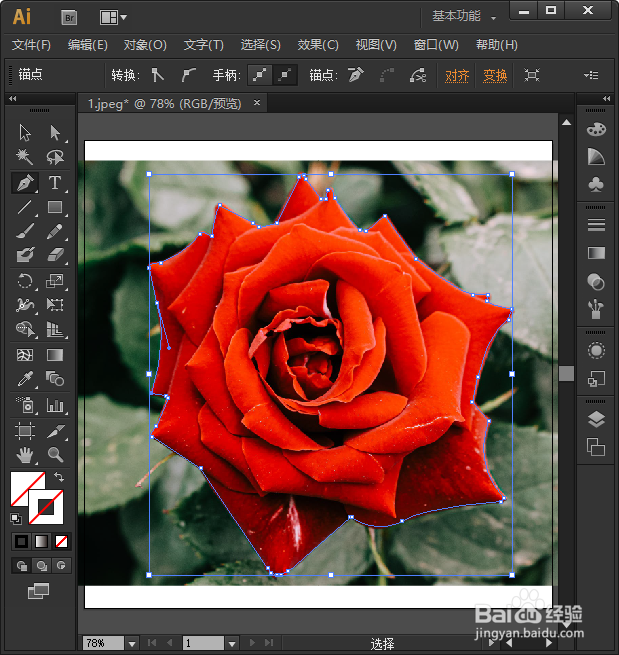Convert anchor points to corner
619x655 pixels.
coord(157,75)
